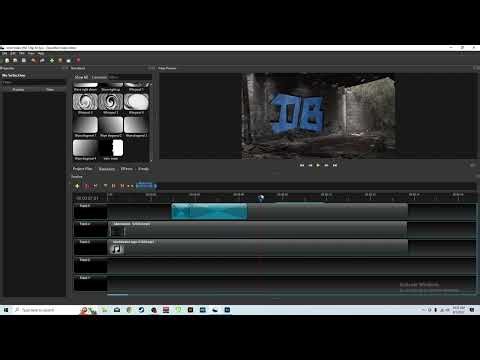The height and width of the screenshot is (360, 480).
Task: Click the Video Preview panel float button
Action: [x=475, y=68]
